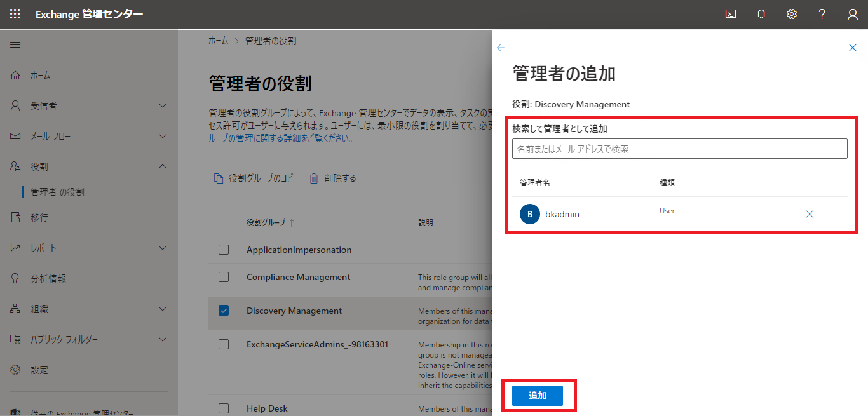
Task: Click the delete trash can icon
Action: (x=314, y=178)
